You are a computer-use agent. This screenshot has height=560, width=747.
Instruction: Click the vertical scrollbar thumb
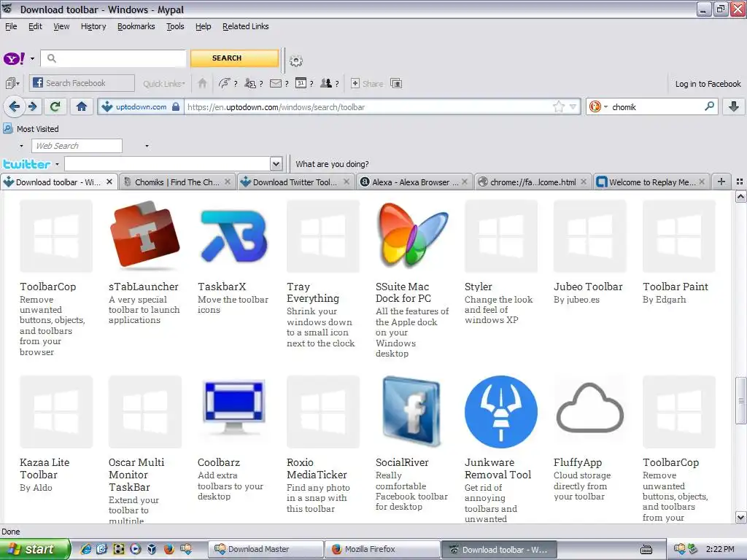(x=740, y=400)
